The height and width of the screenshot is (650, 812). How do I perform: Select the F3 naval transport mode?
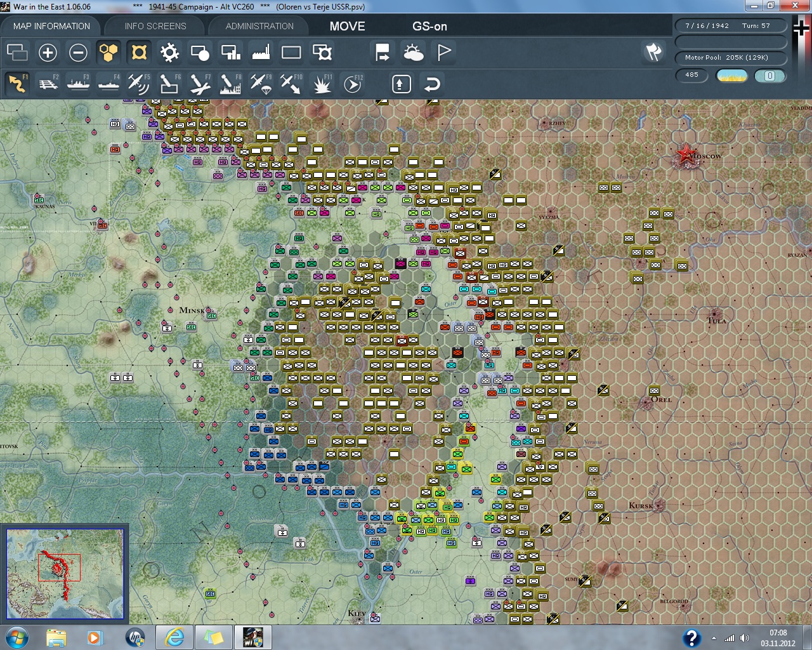point(78,84)
